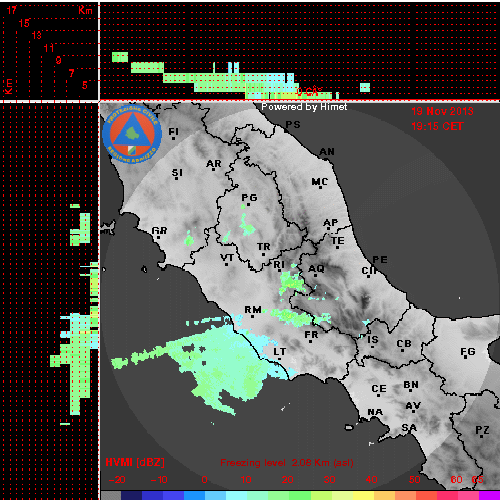500x500 pixels.
Task: Click the '9' km height label
Action: pyautogui.click(x=59, y=60)
